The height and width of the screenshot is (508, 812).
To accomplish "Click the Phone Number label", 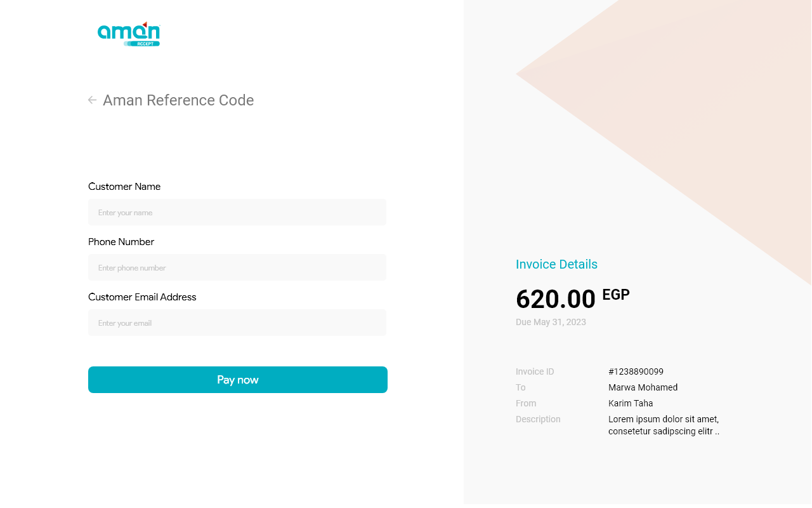I will (121, 242).
